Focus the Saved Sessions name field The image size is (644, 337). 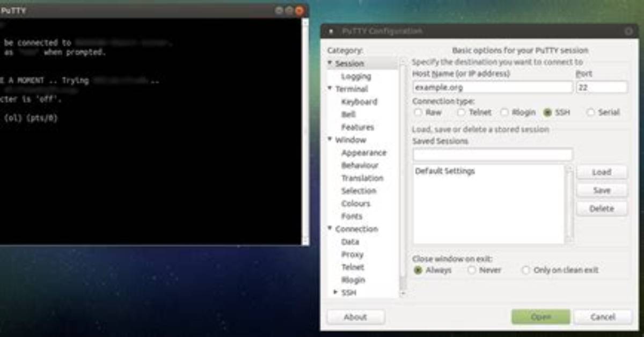[x=493, y=155]
